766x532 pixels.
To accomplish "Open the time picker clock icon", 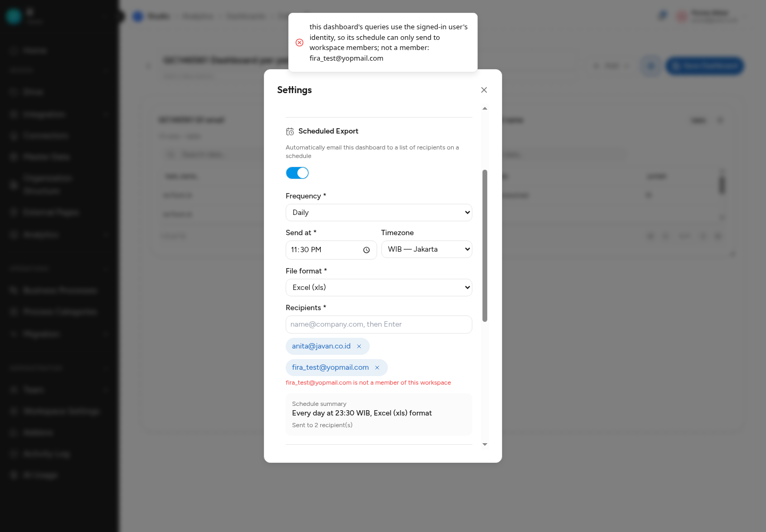I will (367, 250).
